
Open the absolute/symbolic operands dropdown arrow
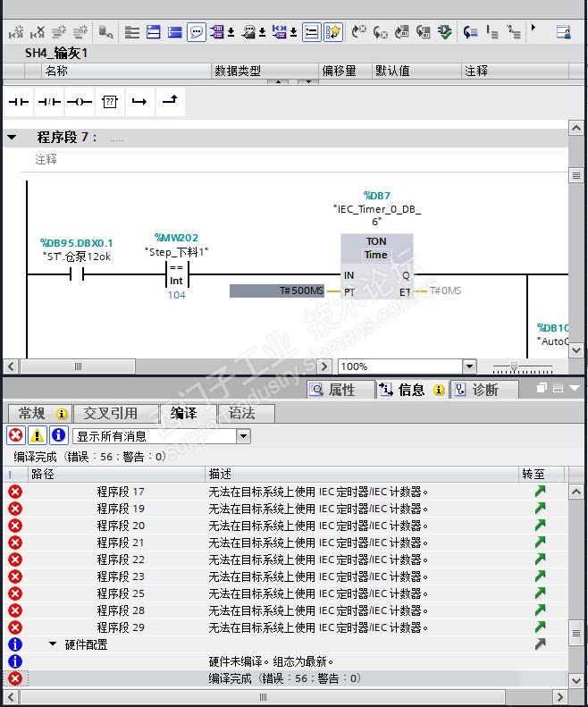(x=231, y=32)
